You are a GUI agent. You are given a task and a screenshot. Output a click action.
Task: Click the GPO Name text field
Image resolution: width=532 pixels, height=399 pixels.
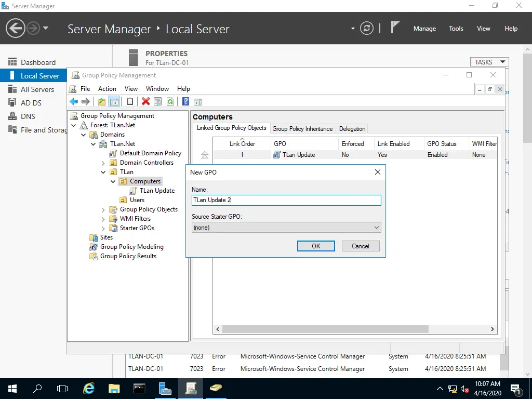tap(286, 200)
